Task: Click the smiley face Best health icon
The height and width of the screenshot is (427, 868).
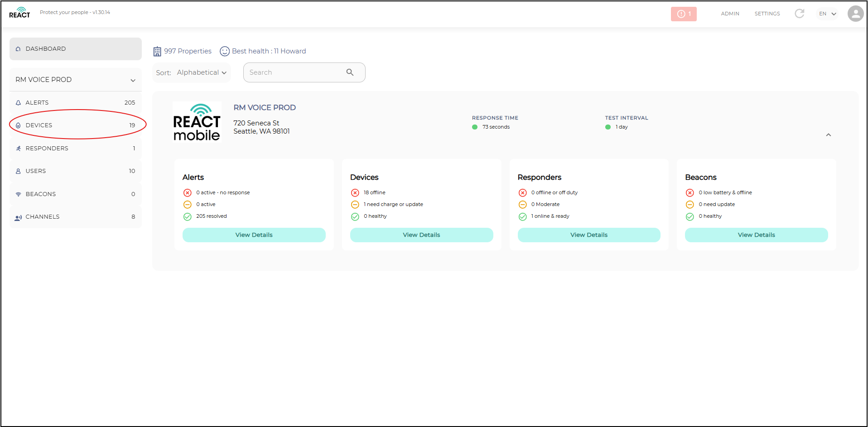Action: 225,51
